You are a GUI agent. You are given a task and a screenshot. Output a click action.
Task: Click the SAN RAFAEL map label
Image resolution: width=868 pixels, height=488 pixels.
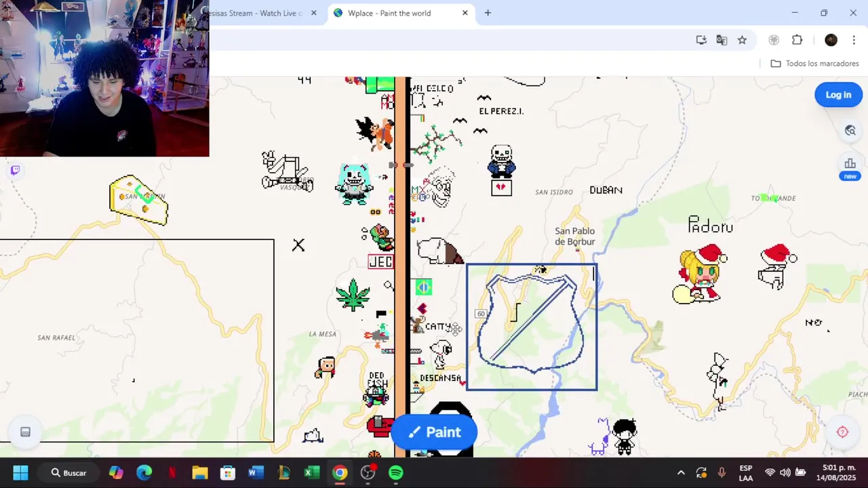56,338
